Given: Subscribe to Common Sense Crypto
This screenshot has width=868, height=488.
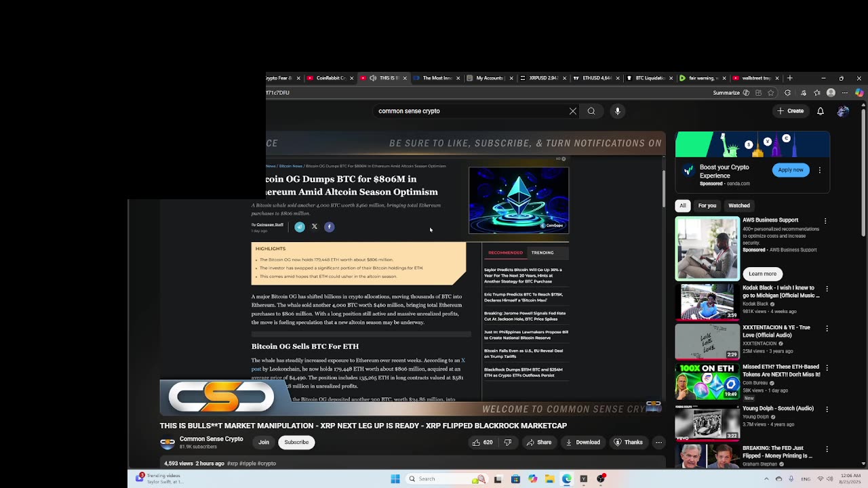Looking at the screenshot, I should pyautogui.click(x=296, y=443).
